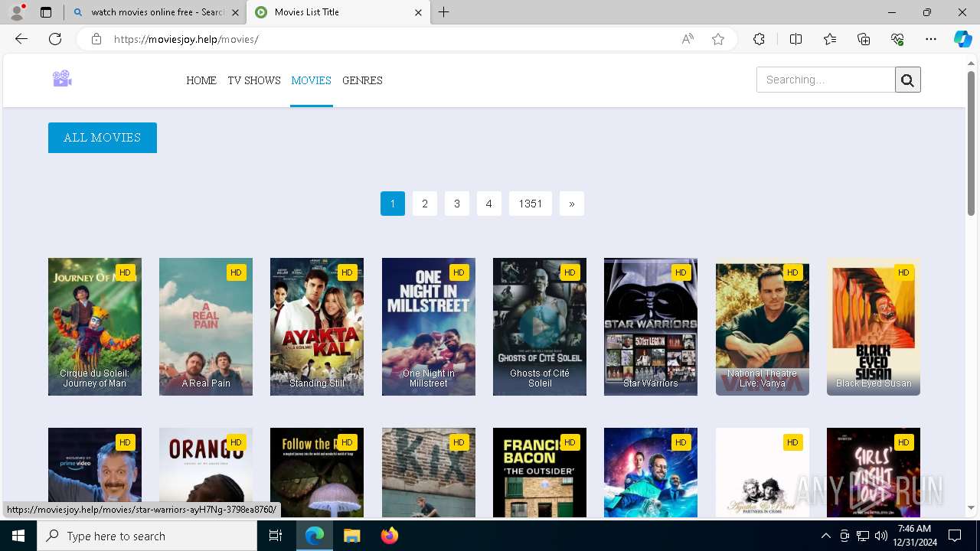Click the page vertical scrollbar
The image size is (980, 551).
point(971,144)
